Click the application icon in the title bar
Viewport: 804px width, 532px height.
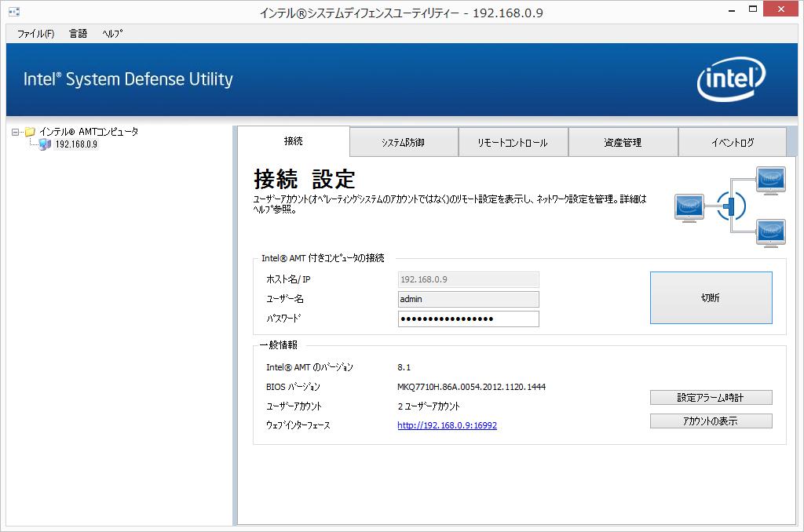14,11
